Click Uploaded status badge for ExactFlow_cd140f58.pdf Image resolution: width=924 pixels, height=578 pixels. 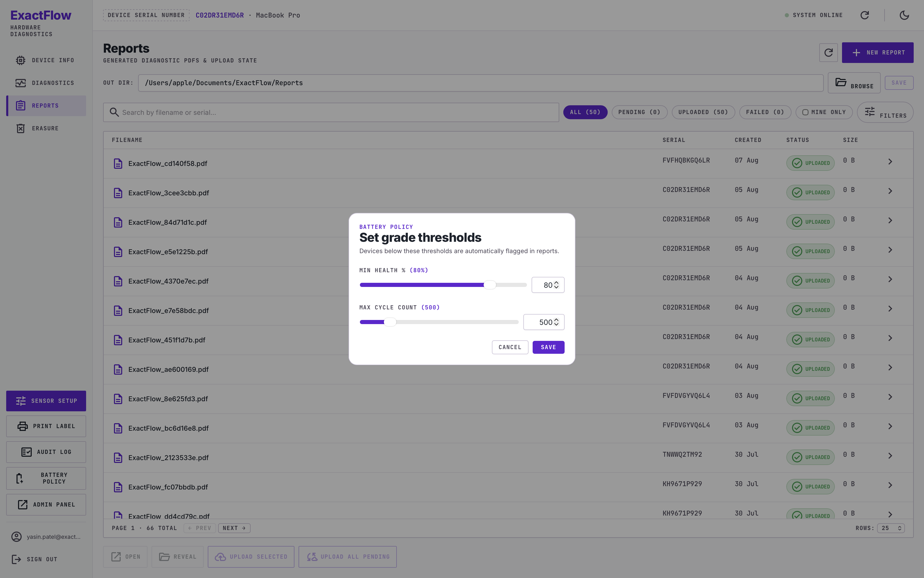pos(810,163)
